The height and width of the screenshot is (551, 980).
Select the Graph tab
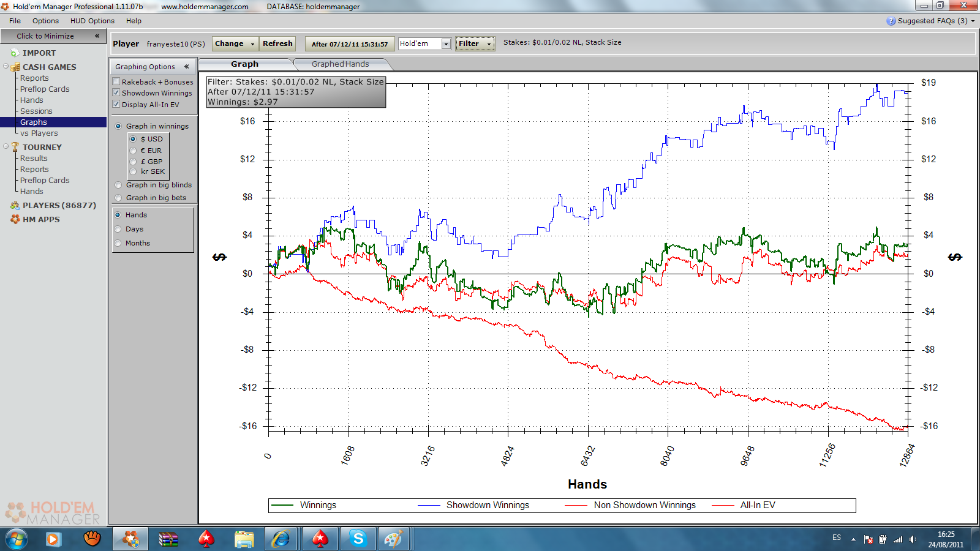click(244, 64)
